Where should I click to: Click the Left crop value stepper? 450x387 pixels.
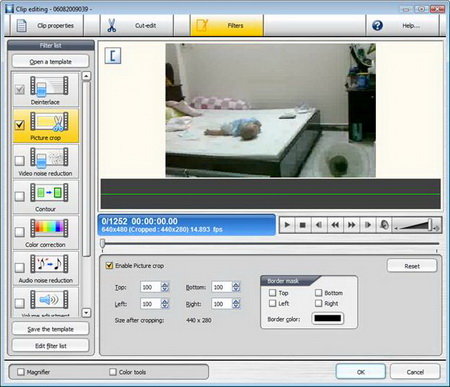(165, 304)
